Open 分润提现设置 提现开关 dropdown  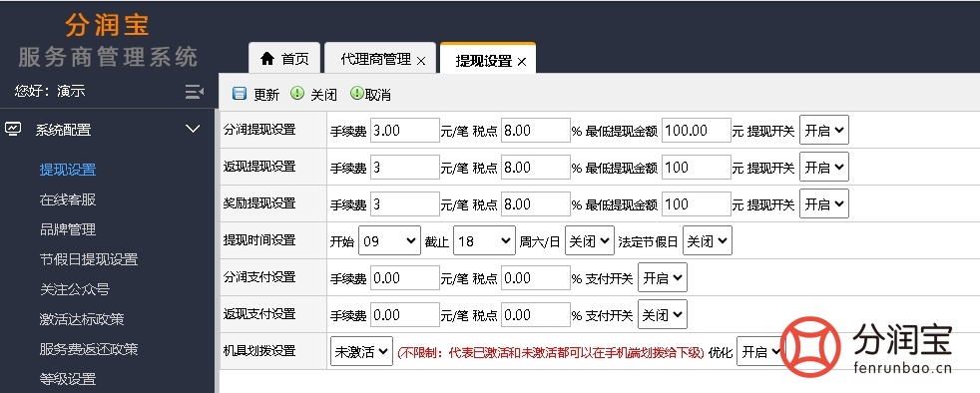(823, 130)
